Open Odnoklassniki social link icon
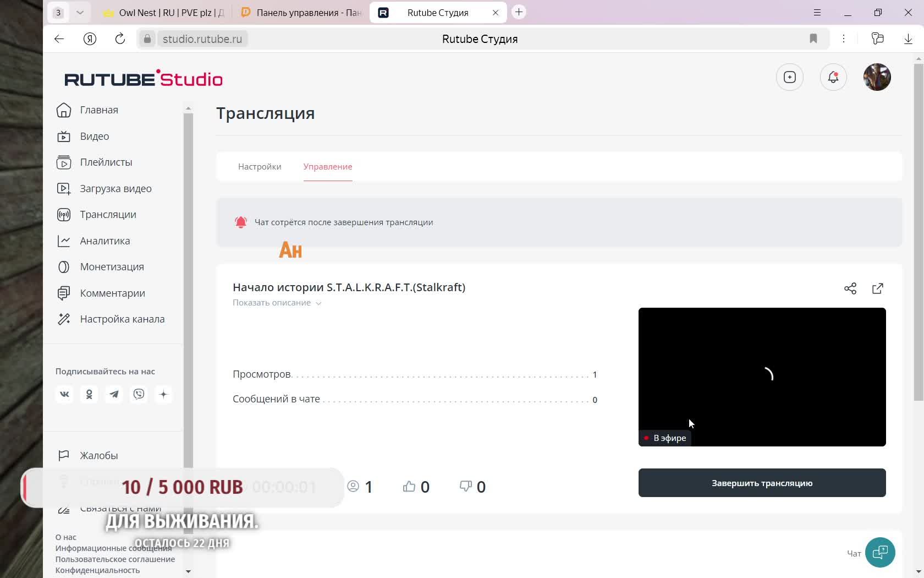This screenshot has width=924, height=578. [x=89, y=394]
